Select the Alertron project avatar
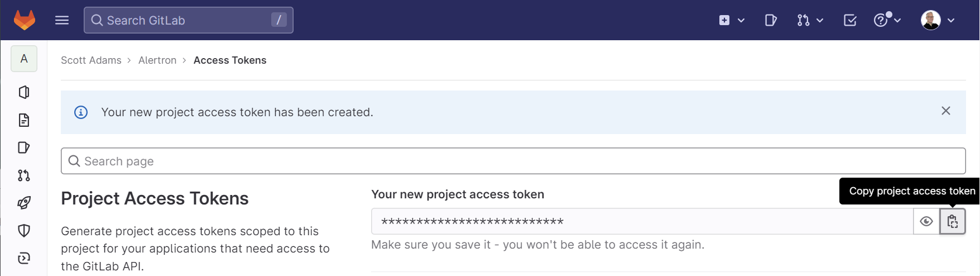 [24, 59]
